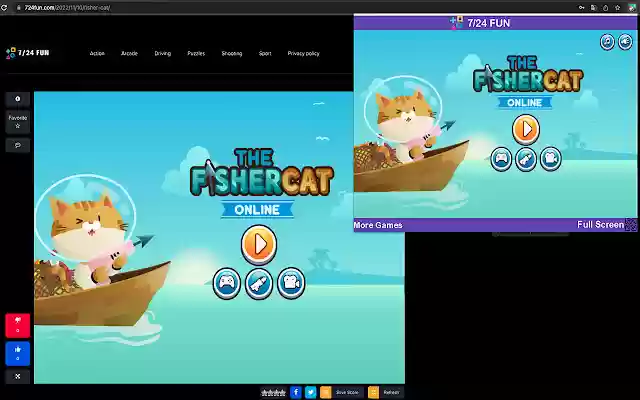Open the Privacy policy page link

coord(303,53)
